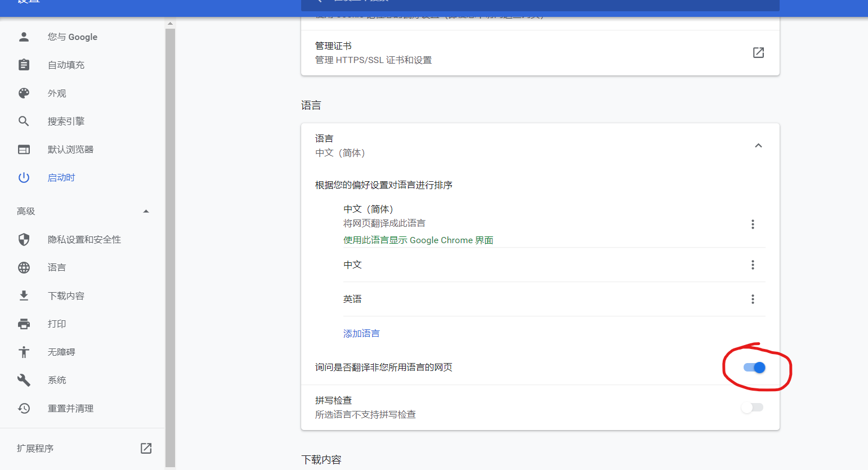This screenshot has width=868, height=470.
Task: Disable 询问是否翻译非您所用语言的网页 toggle
Action: click(x=753, y=368)
